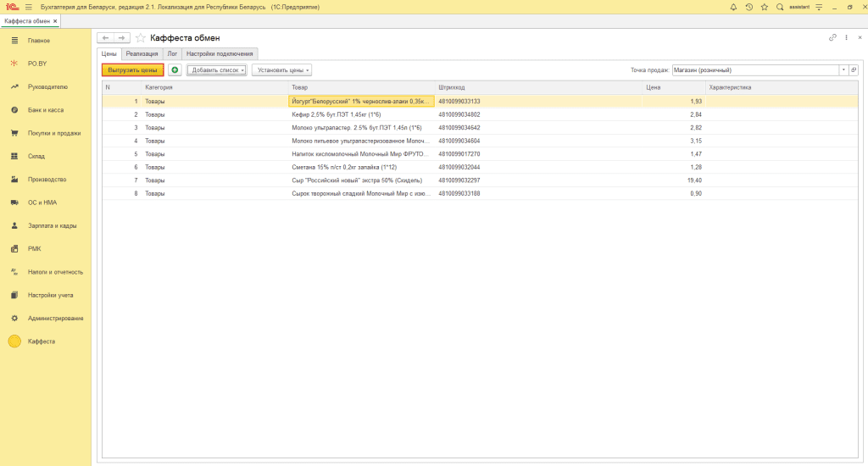
Task: Open the Каффеста yellow circle icon
Action: point(14,341)
